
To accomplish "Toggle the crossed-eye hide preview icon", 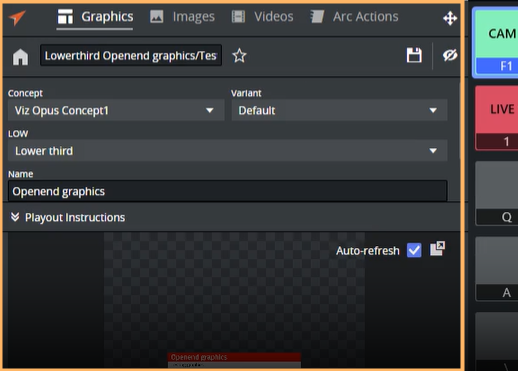I will pos(450,55).
